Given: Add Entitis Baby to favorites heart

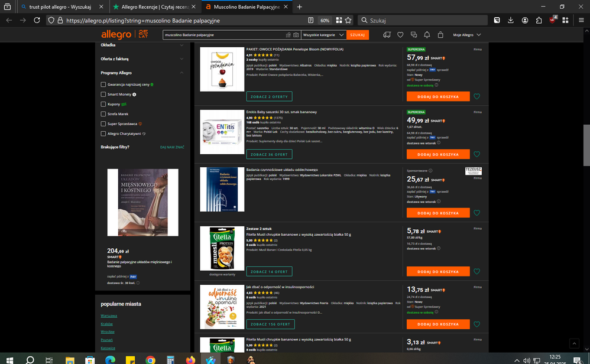Looking at the screenshot, I should point(476,154).
